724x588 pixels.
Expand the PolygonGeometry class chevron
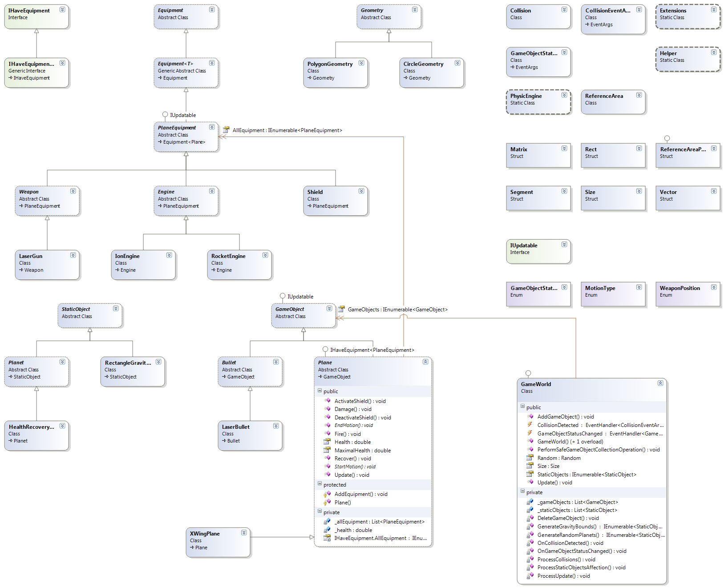[361, 63]
